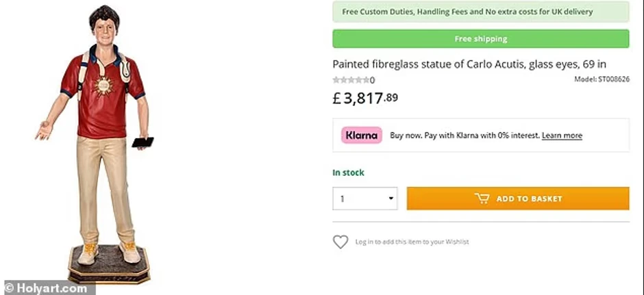Click the Carlo Acutis statue product title

click(x=469, y=64)
